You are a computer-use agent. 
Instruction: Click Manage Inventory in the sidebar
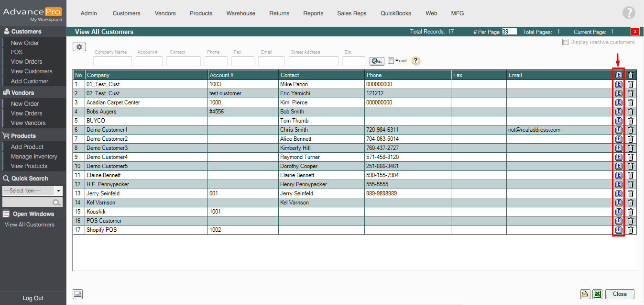pyautogui.click(x=34, y=157)
